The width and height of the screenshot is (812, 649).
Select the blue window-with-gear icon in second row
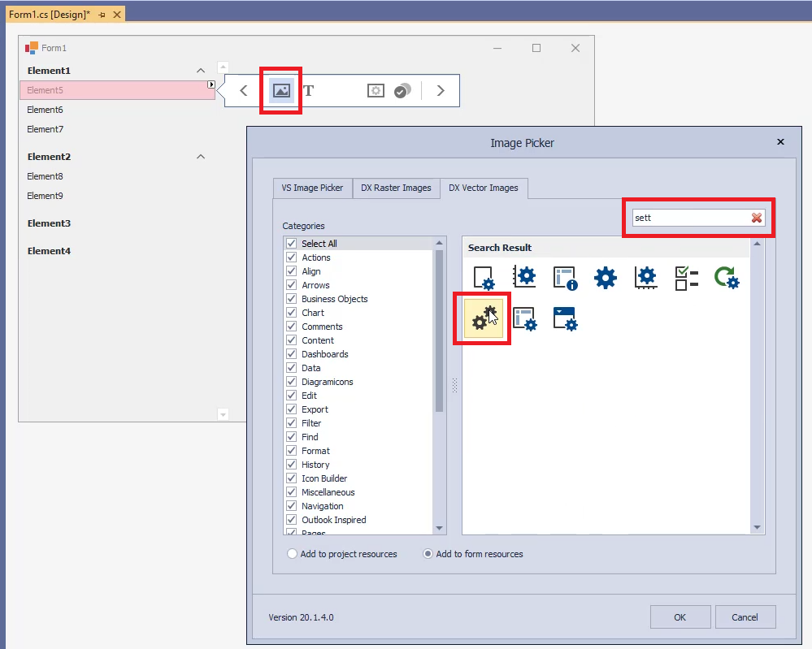pyautogui.click(x=565, y=318)
